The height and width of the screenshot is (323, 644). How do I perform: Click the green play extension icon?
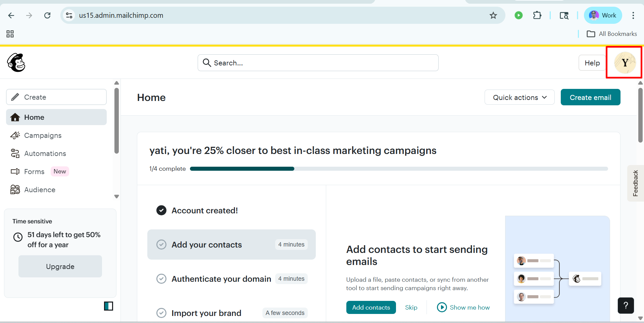(518, 15)
